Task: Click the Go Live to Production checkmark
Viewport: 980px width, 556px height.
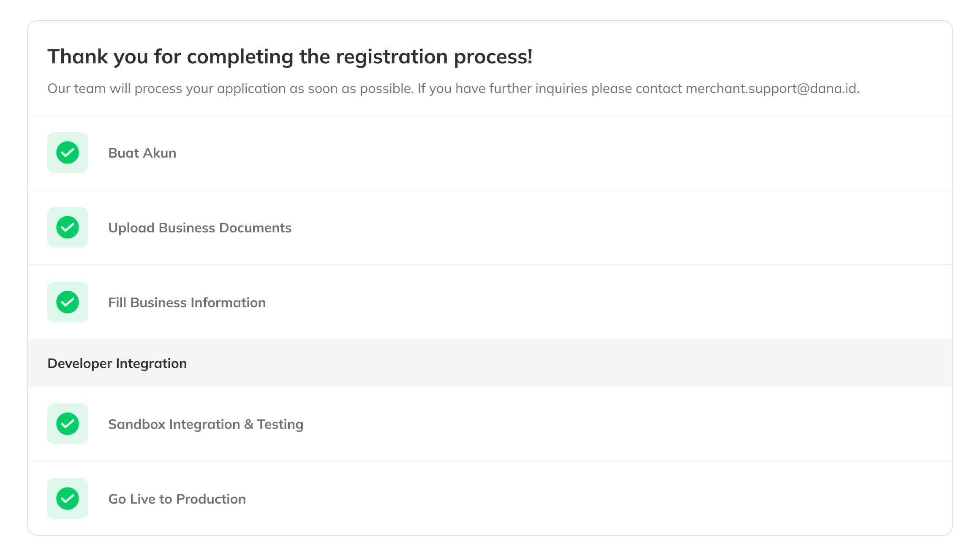Action: pyautogui.click(x=68, y=499)
